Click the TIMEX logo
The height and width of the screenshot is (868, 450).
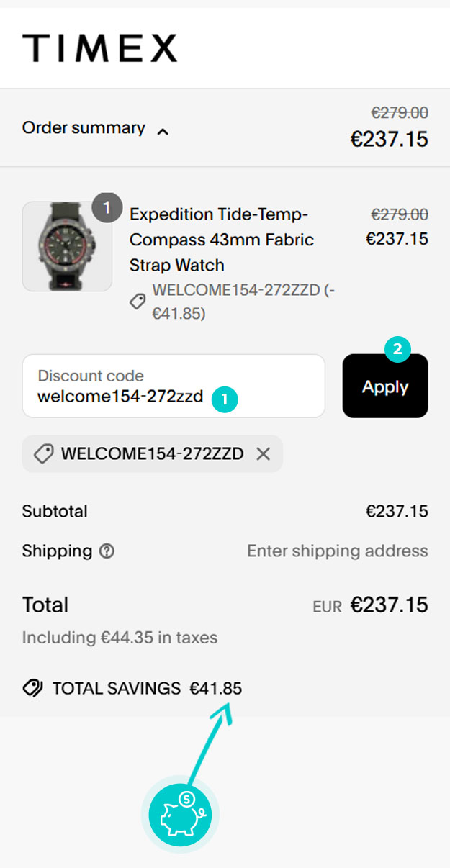pyautogui.click(x=99, y=48)
